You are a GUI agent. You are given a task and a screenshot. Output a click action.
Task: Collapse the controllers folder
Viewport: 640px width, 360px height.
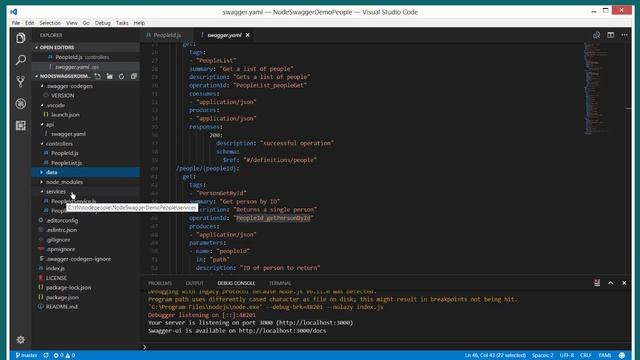pyautogui.click(x=86, y=144)
